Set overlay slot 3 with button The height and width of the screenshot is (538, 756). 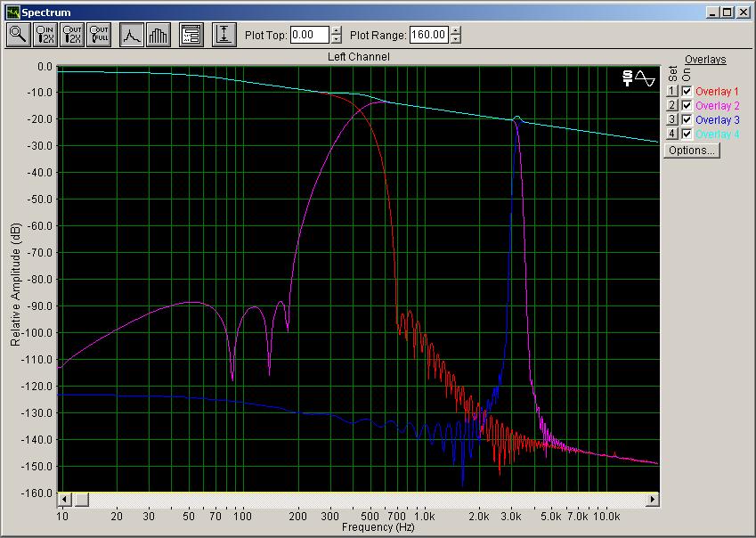coord(672,119)
